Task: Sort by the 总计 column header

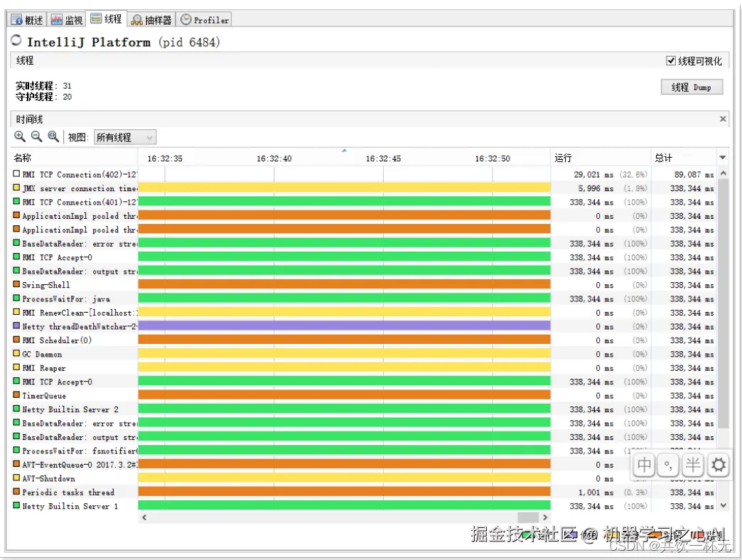Action: (684, 158)
